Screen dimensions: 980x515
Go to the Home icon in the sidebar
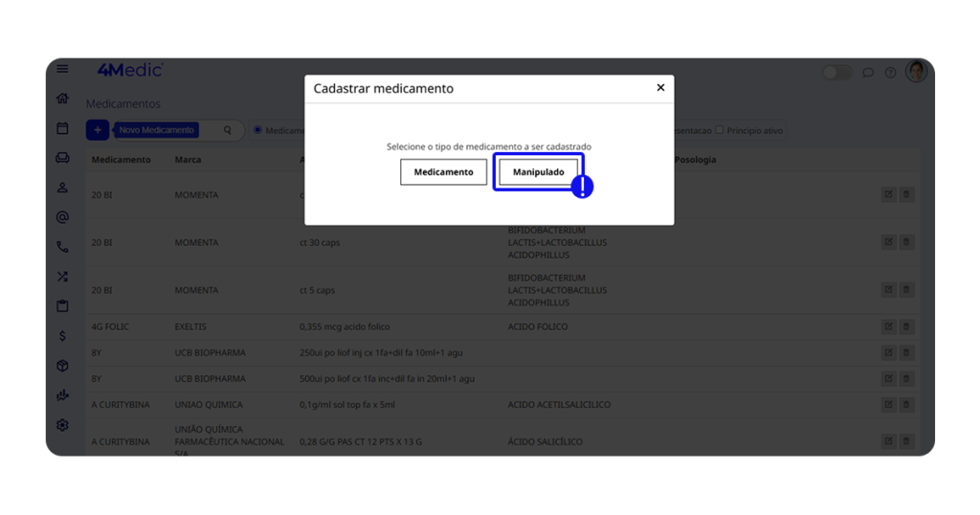[62, 99]
